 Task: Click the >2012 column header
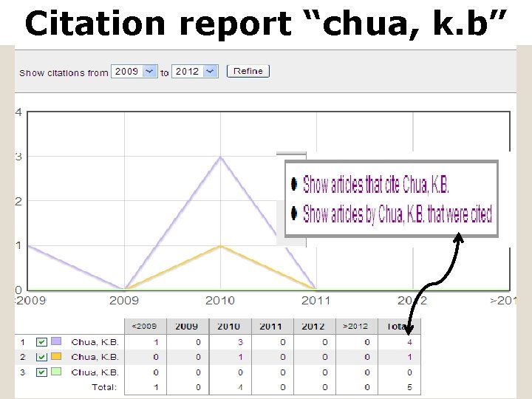(x=357, y=327)
